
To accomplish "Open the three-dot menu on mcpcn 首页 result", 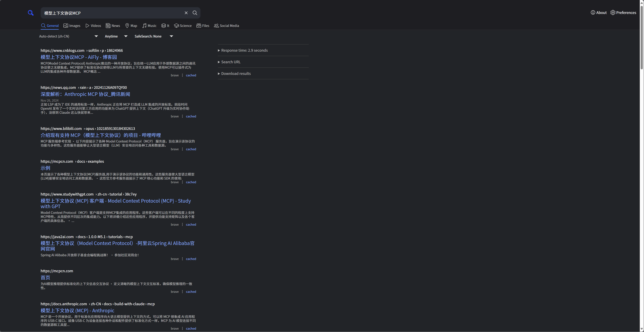I will [x=182, y=291].
